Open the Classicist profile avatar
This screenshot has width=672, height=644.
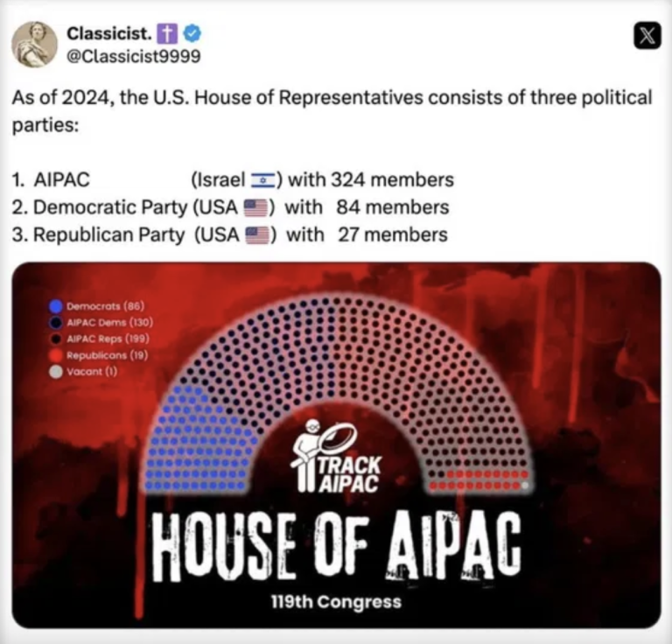[x=34, y=45]
